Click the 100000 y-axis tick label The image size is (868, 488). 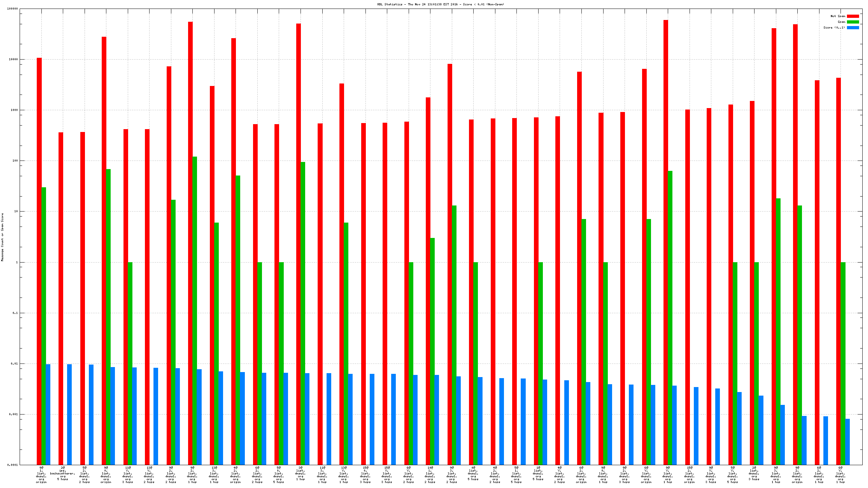tap(12, 9)
